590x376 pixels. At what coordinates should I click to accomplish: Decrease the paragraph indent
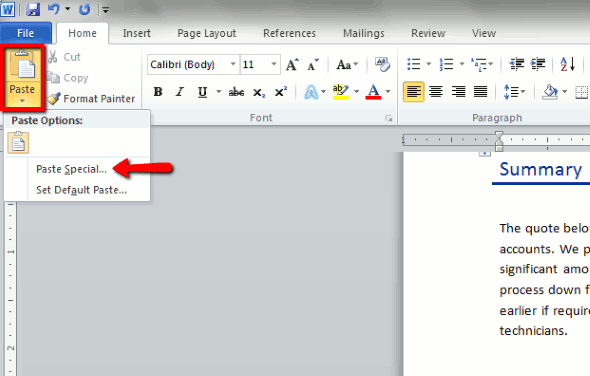[x=517, y=64]
